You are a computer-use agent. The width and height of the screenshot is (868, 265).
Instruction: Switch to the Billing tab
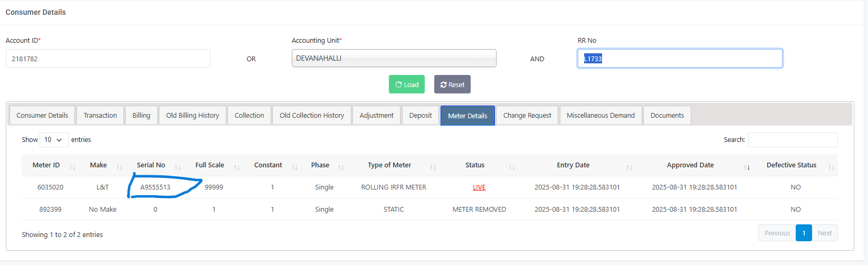click(x=141, y=116)
